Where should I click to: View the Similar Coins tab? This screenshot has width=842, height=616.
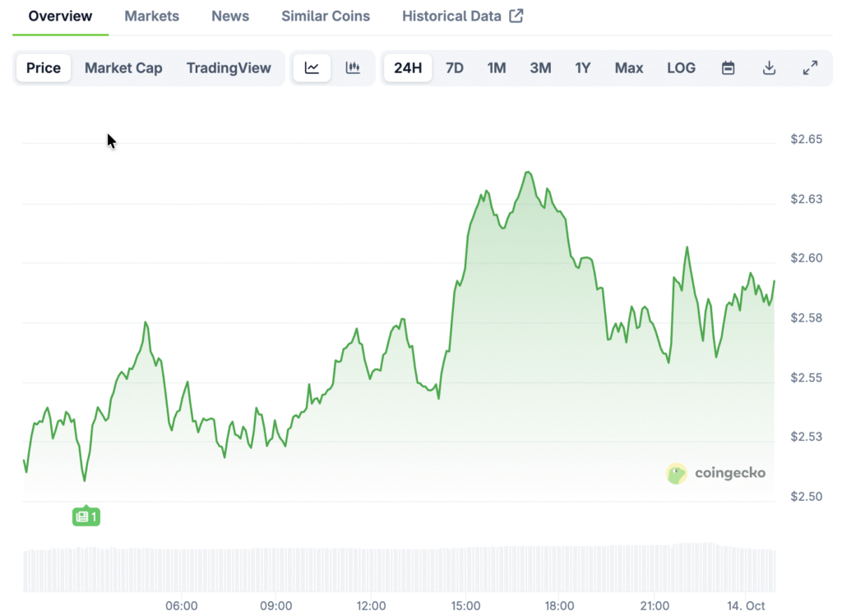(x=326, y=16)
